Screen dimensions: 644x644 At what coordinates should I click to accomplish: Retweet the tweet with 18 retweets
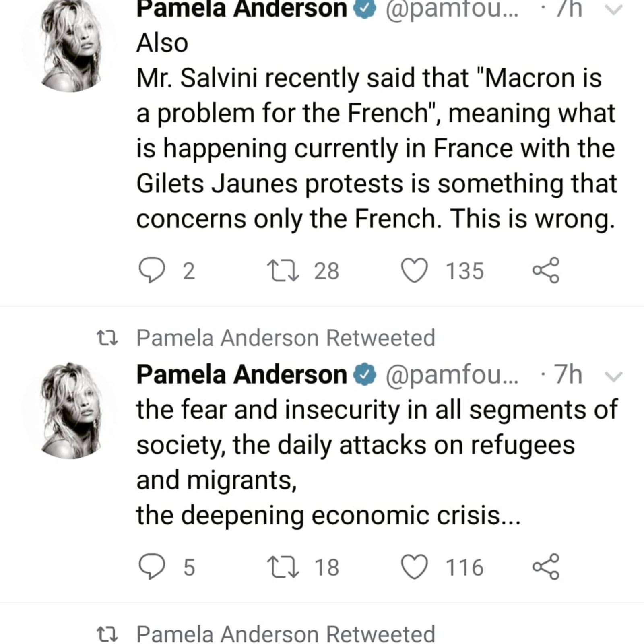point(283,567)
